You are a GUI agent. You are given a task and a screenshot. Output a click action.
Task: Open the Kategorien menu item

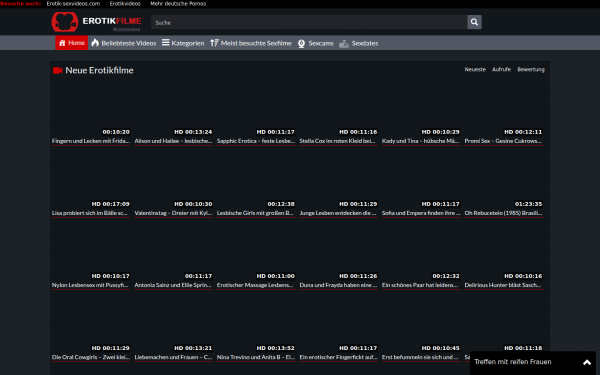[x=183, y=43]
